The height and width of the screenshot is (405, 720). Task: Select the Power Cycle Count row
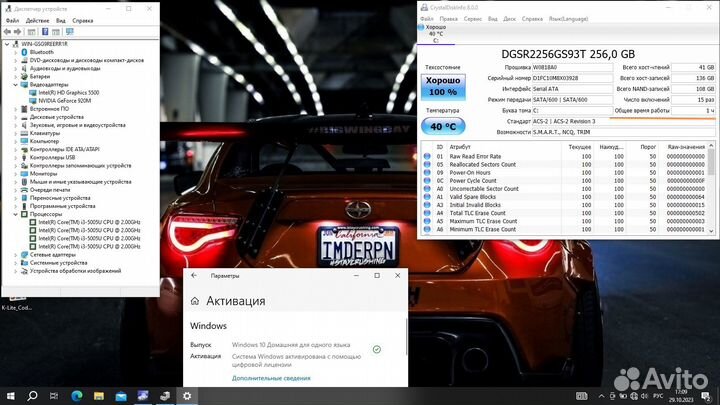coord(564,181)
